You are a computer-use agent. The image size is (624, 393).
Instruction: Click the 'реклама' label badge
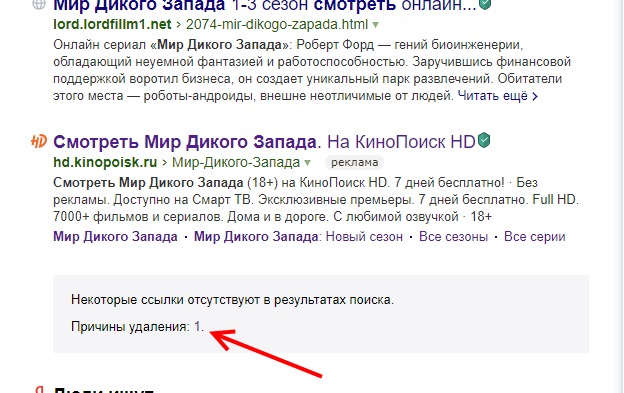click(x=355, y=162)
